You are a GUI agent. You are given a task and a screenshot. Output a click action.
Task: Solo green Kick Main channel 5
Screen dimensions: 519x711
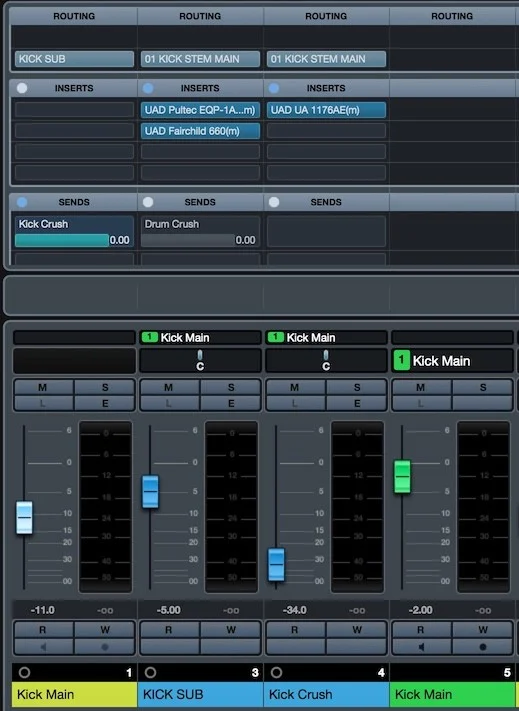(x=483, y=388)
